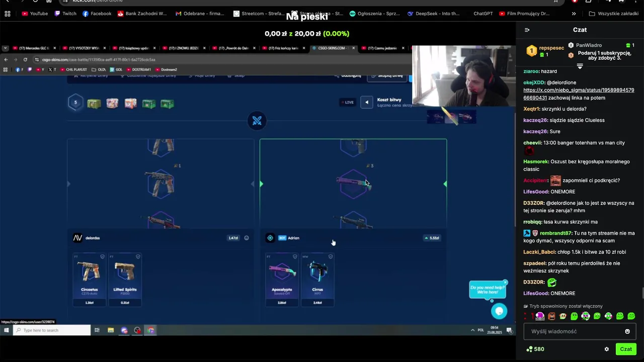This screenshot has height=362, width=644.
Task: Open the help chat bubble button
Action: point(499,311)
